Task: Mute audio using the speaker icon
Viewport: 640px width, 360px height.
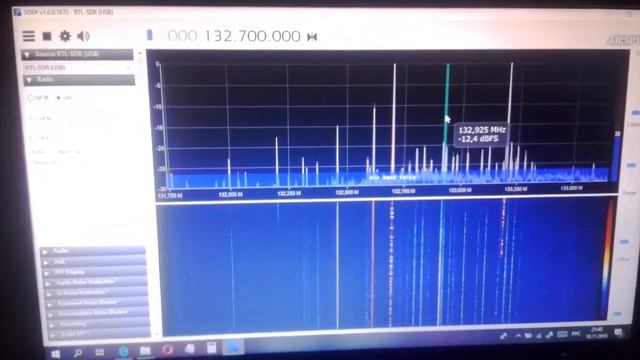Action: point(83,36)
